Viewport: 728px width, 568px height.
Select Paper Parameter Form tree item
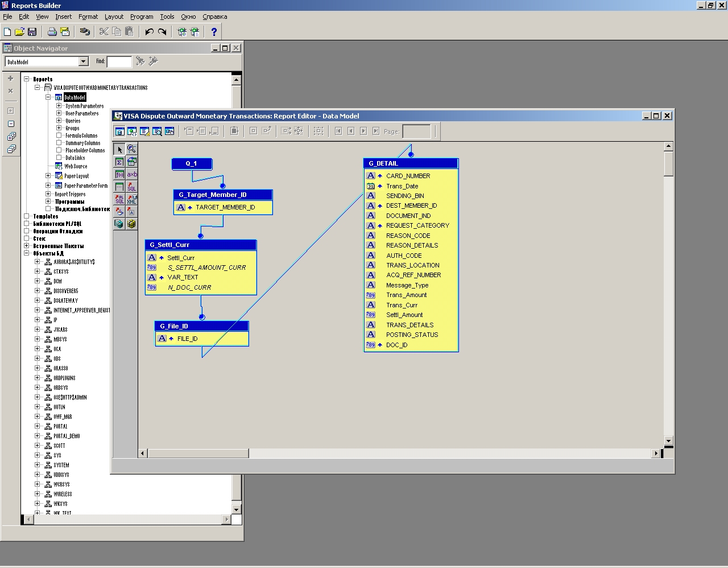point(86,186)
